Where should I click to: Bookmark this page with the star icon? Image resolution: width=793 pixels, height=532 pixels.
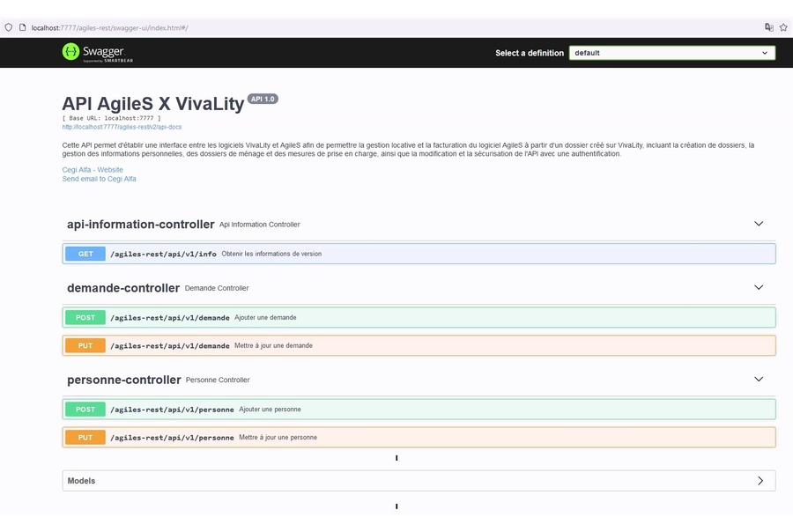[783, 27]
